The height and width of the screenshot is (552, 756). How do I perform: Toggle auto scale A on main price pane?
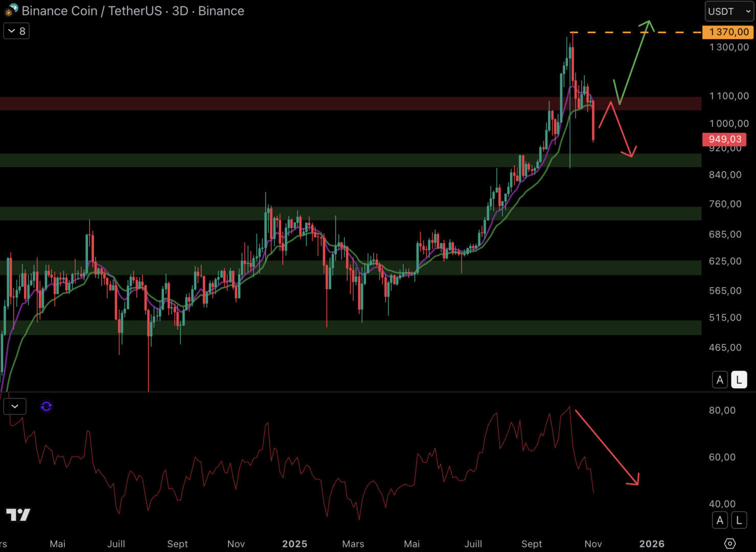click(x=720, y=380)
